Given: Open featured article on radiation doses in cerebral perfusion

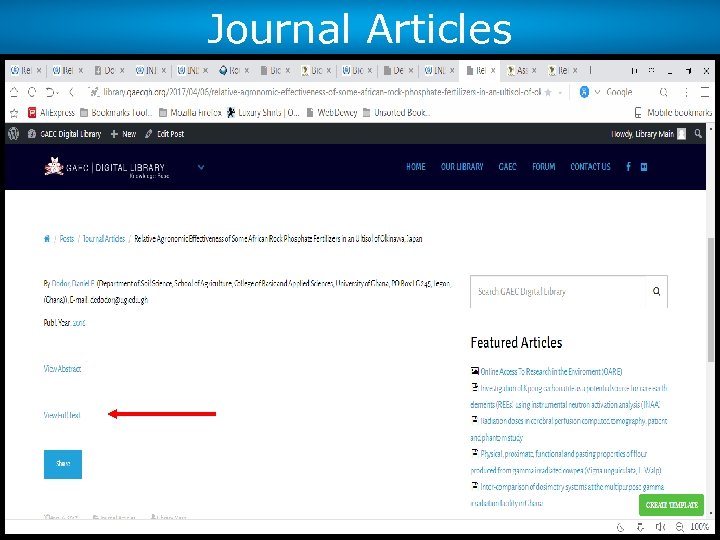Looking at the screenshot, I should [x=568, y=429].
